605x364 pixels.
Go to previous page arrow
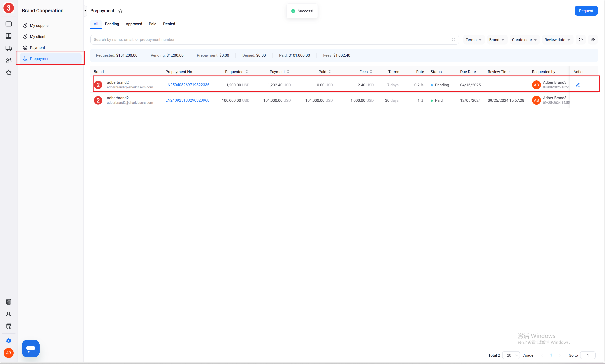[542, 355]
